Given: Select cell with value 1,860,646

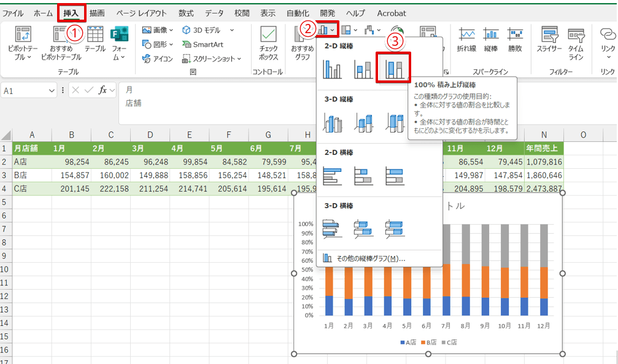Looking at the screenshot, I should point(544,175).
